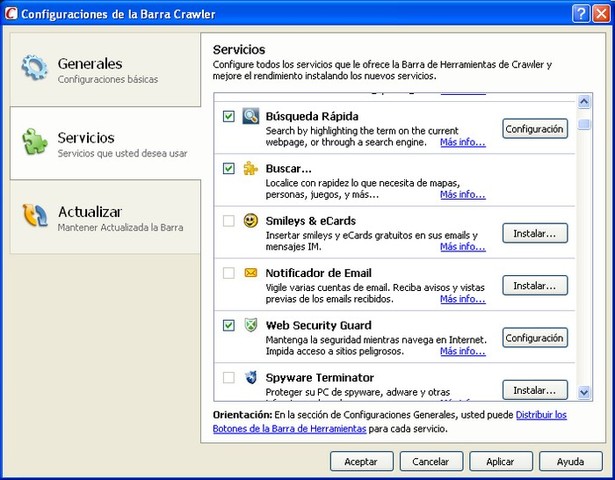Image resolution: width=615 pixels, height=480 pixels.
Task: Click the green puzzle piece Servicios icon
Action: point(35,141)
